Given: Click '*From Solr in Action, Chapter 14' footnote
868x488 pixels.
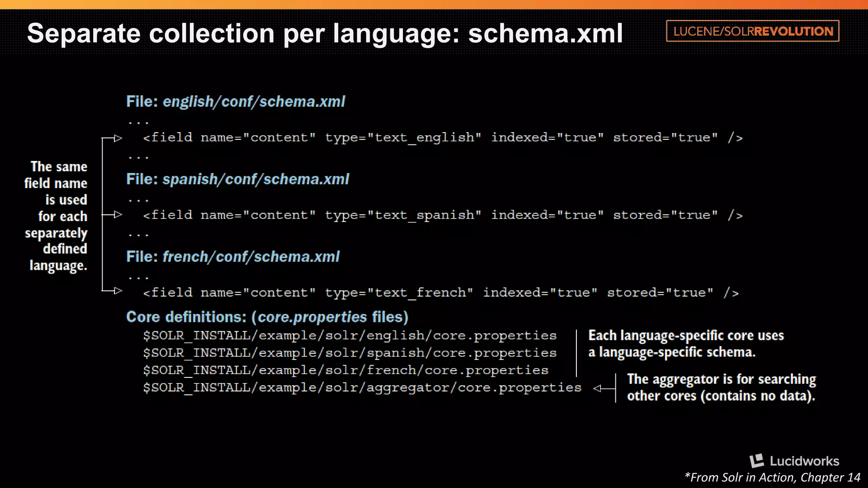Looking at the screenshot, I should click(x=772, y=478).
